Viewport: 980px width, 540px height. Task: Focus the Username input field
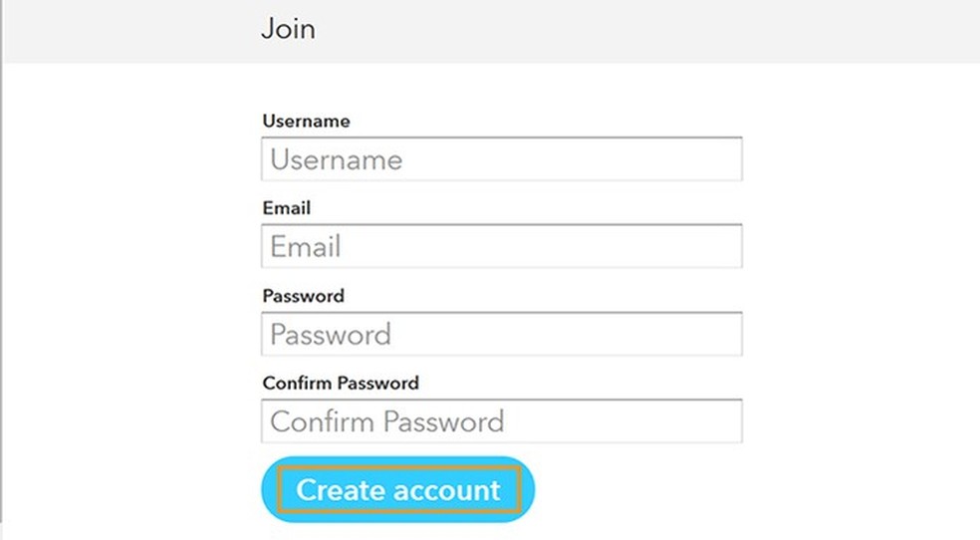501,159
